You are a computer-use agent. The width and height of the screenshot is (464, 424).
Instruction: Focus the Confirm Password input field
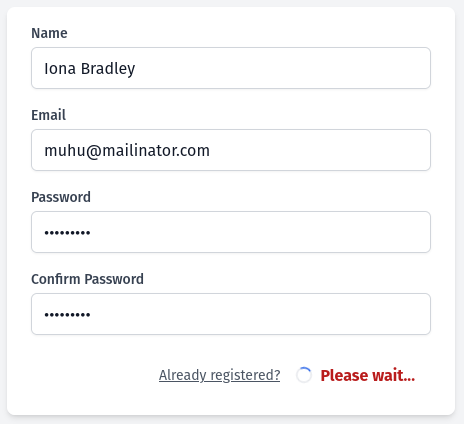(x=231, y=314)
